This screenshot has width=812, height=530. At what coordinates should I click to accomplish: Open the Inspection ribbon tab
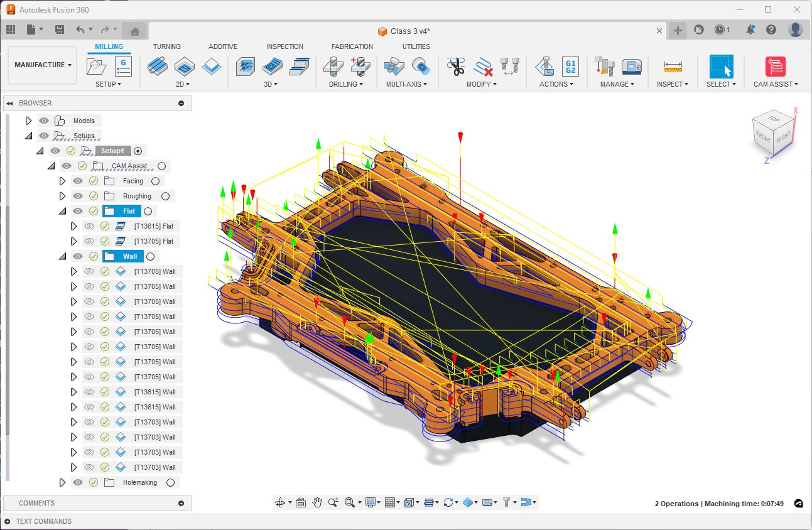pos(284,46)
